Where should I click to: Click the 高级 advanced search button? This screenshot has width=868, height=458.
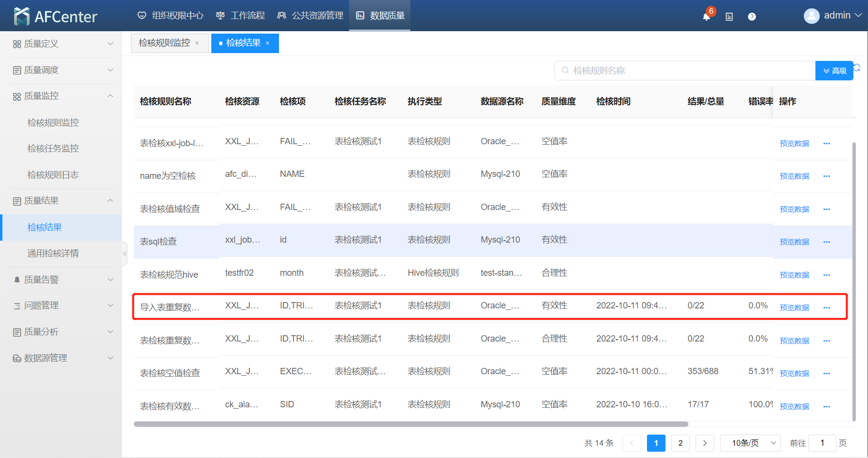pyautogui.click(x=834, y=71)
